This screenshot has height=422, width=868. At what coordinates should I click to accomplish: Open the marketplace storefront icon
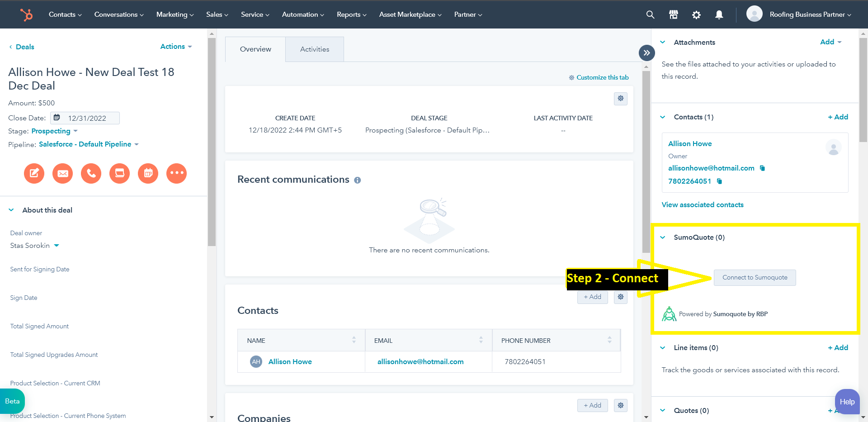[673, 14]
